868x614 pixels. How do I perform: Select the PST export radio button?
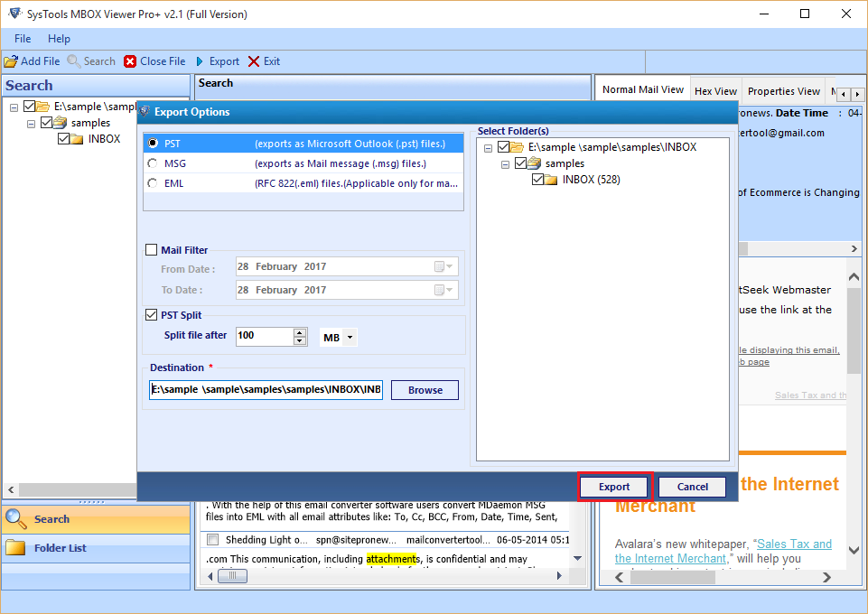(153, 144)
